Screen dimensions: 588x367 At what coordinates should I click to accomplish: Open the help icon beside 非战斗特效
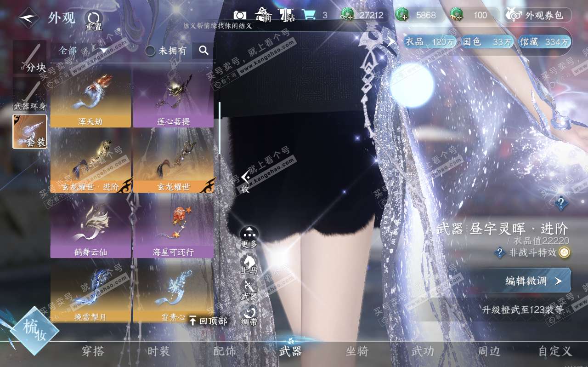tap(500, 252)
